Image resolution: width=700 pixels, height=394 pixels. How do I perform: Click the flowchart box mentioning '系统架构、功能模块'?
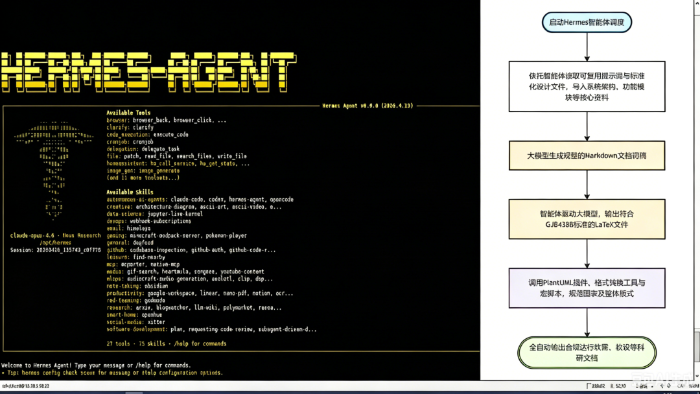(x=587, y=87)
